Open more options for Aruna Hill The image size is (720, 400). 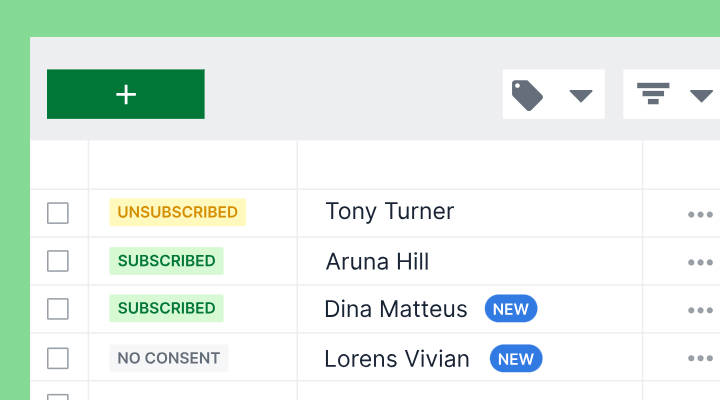[x=700, y=262]
